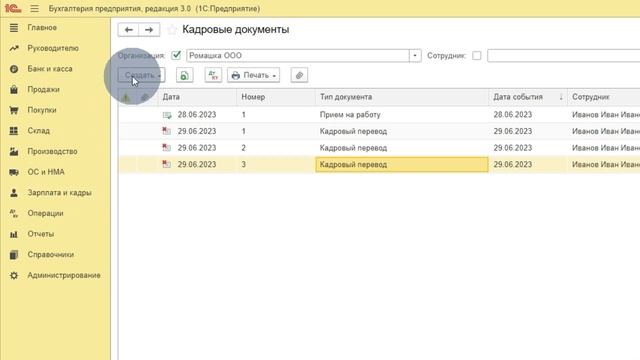
Task: Click the Сотрудник input field
Action: (x=563, y=56)
